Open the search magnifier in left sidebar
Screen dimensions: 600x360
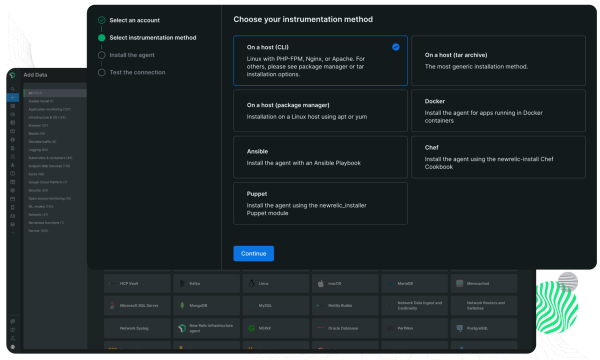[13, 89]
